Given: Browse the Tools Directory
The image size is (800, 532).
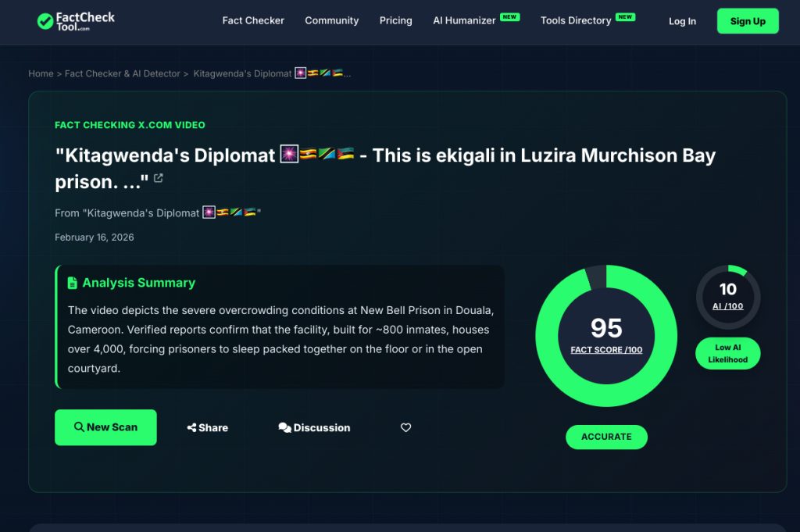Looking at the screenshot, I should tap(575, 21).
